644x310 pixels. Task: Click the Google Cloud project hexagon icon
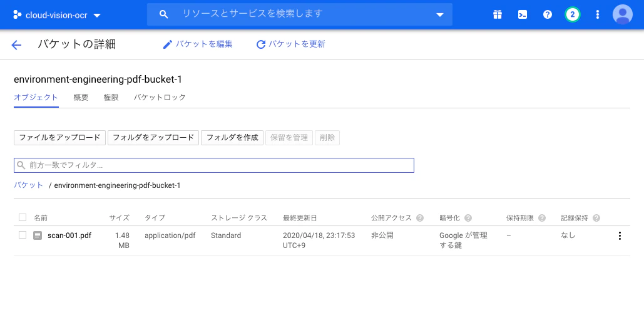[17, 15]
